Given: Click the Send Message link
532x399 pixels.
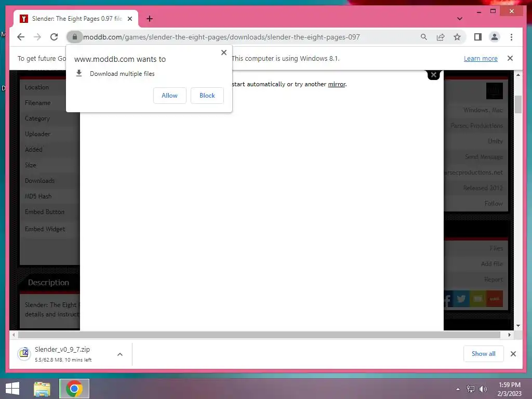Looking at the screenshot, I should tap(484, 157).
